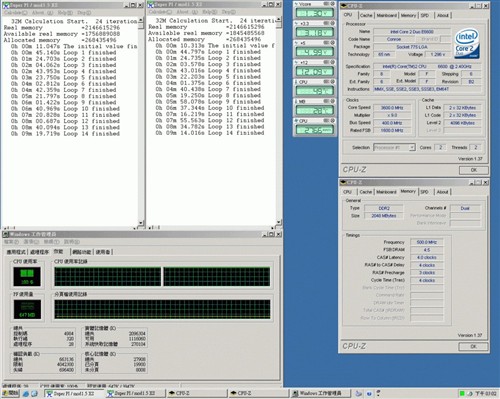
Task: Click the lightning icon on the +5 voltage widget
Action: click(296, 43)
